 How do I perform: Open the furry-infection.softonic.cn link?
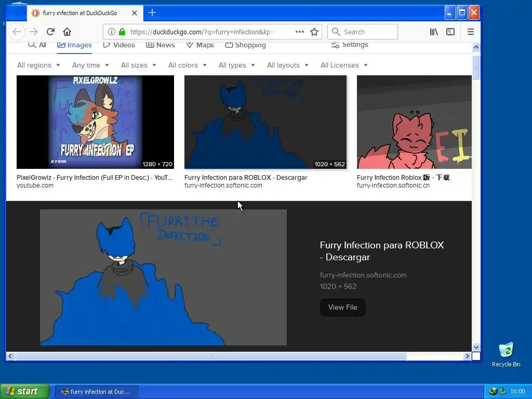393,185
